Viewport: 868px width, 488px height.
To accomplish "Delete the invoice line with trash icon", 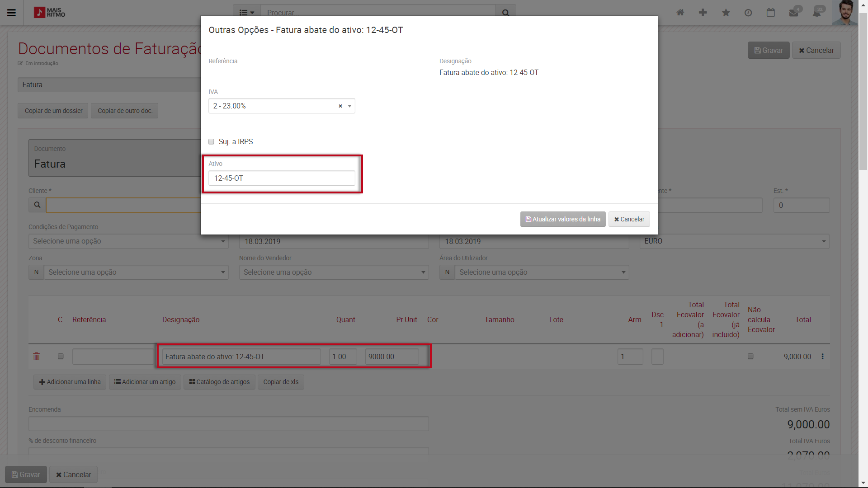I will click(x=37, y=357).
